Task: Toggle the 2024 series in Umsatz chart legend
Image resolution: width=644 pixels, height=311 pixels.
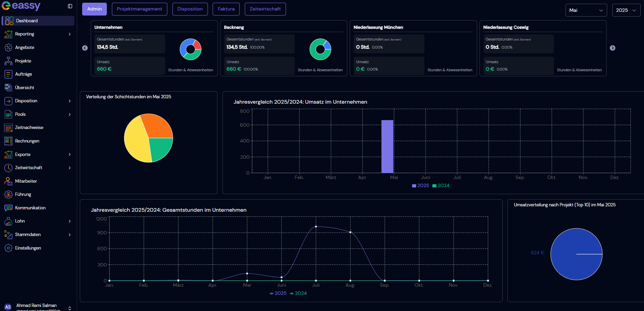Action: pyautogui.click(x=441, y=186)
